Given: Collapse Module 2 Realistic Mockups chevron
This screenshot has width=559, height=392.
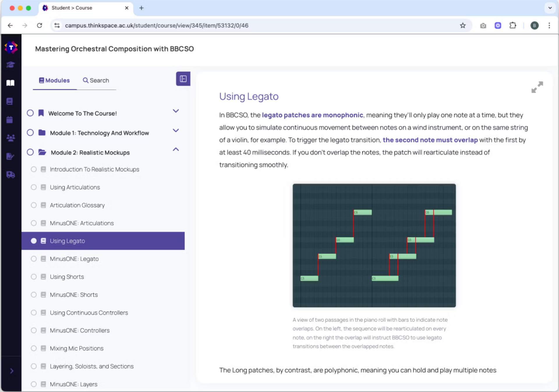Looking at the screenshot, I should (176, 150).
